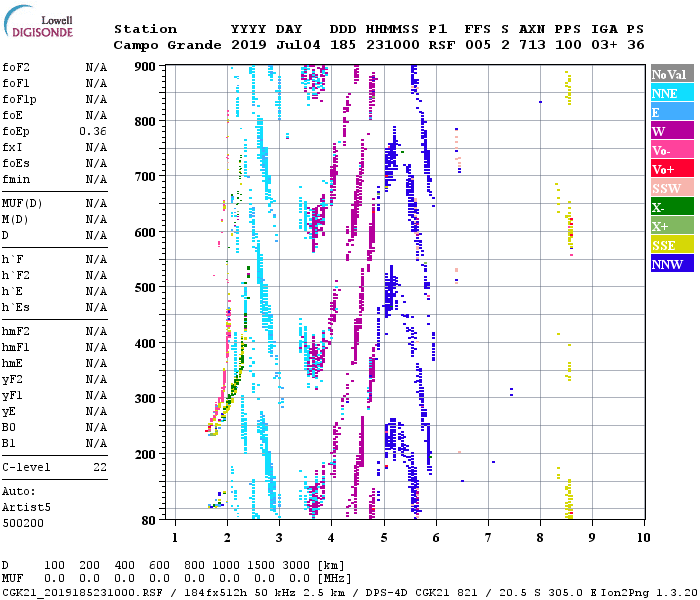Click the hmF1 parameter label

(x=16, y=347)
